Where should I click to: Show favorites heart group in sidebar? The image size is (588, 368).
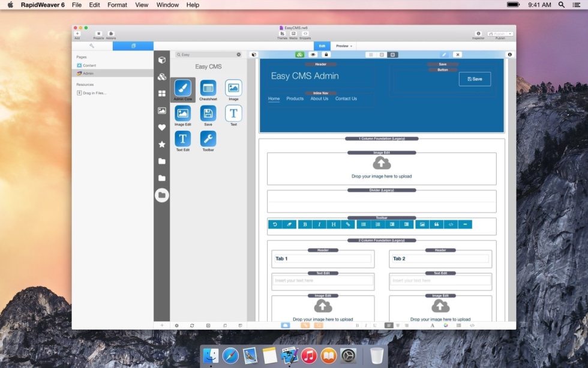[x=161, y=127]
